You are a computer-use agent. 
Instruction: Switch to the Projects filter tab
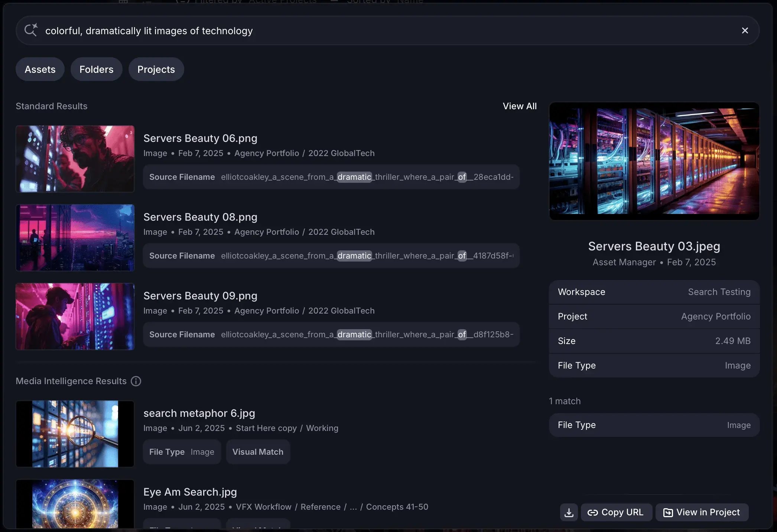156,69
